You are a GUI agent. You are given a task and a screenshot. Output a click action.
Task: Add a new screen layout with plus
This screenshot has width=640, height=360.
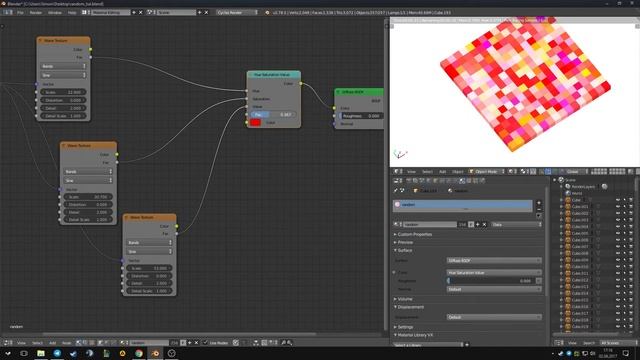click(134, 13)
